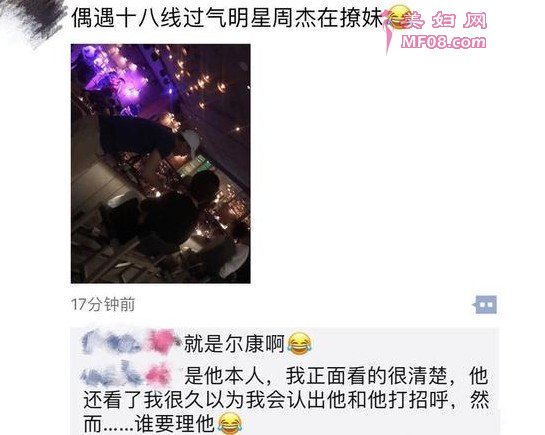Tap the comment 就是尔康啊 to reply
Screen dimensions: 545x435
click(234, 343)
